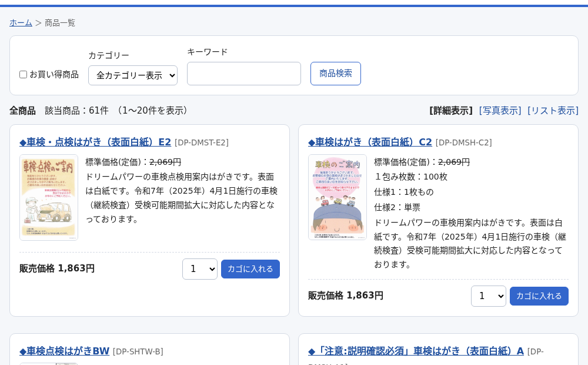
Task: Select the product code DP-DMST-E2 text
Action: (201, 142)
